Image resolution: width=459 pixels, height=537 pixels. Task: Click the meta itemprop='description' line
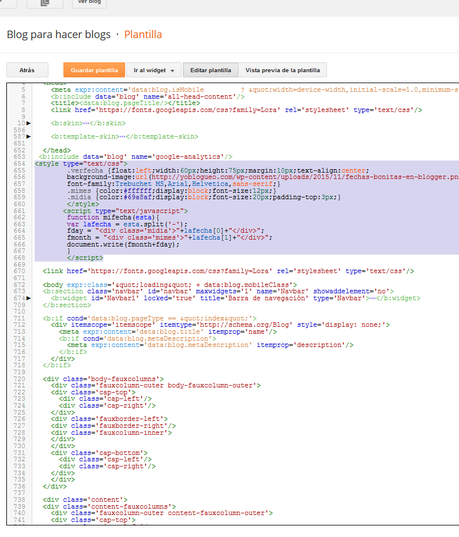pos(210,345)
